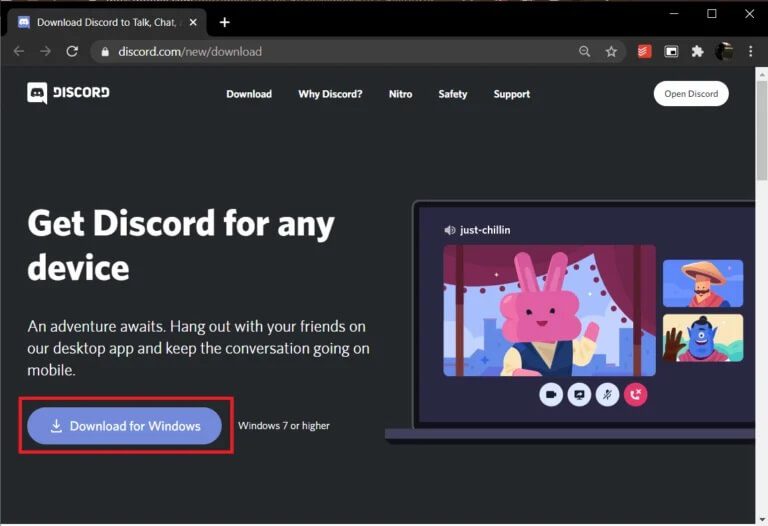
Task: Click the address bar URL
Action: [x=190, y=51]
